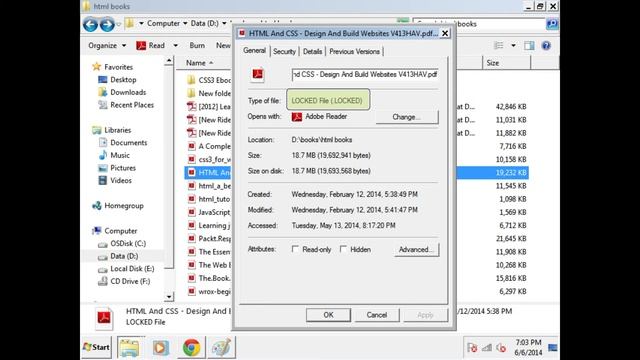Image resolution: width=640 pixels, height=360 pixels.
Task: Launch Windows Media Player from taskbar
Action: point(160,347)
